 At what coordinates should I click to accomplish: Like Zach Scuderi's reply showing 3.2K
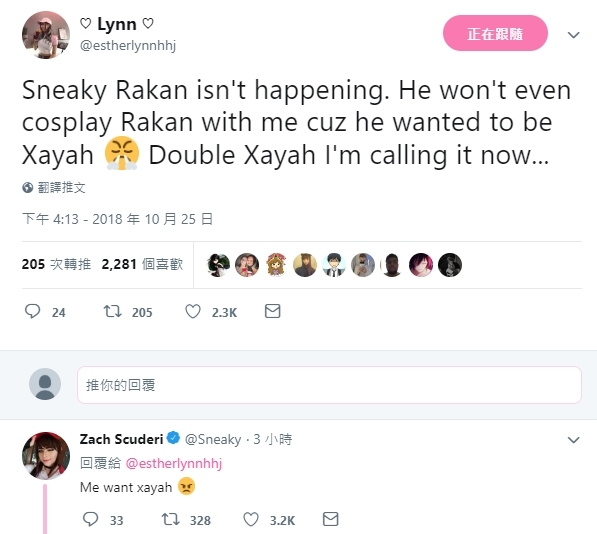coord(251,519)
